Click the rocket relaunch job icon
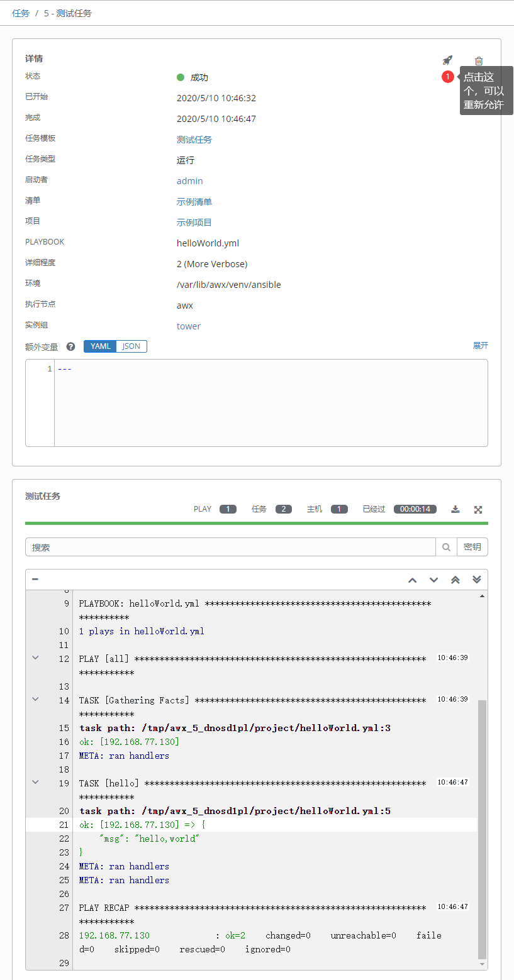 (447, 60)
